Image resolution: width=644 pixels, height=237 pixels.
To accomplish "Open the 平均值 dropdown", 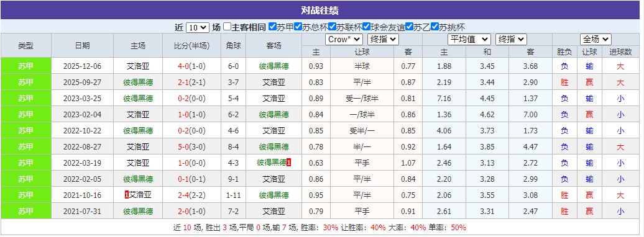I will (x=469, y=39).
